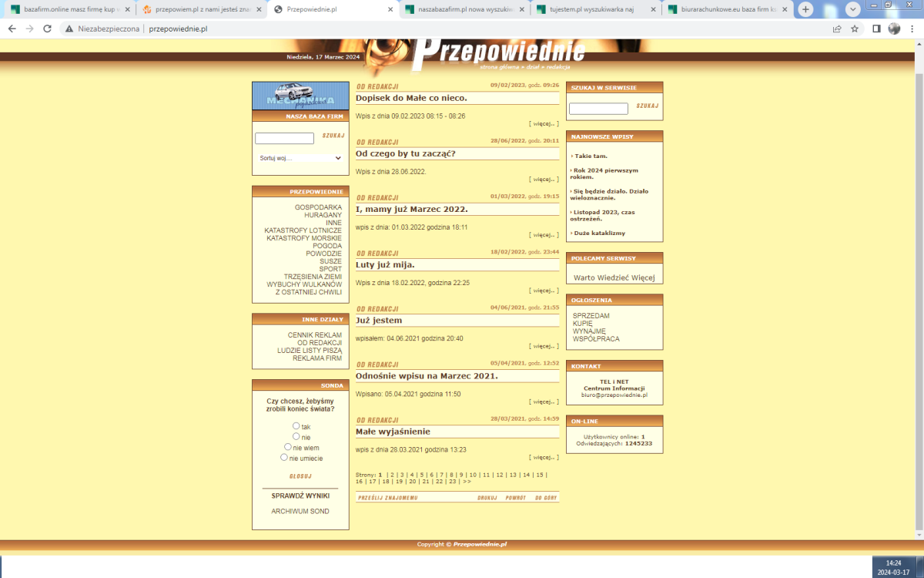
Task: Open the browser side panel icon
Action: point(876,29)
